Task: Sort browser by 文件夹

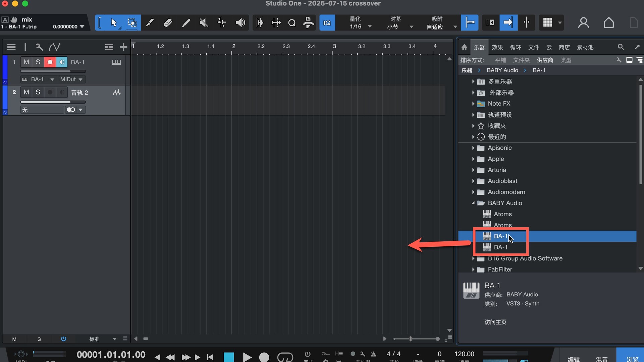Action: pos(521,60)
